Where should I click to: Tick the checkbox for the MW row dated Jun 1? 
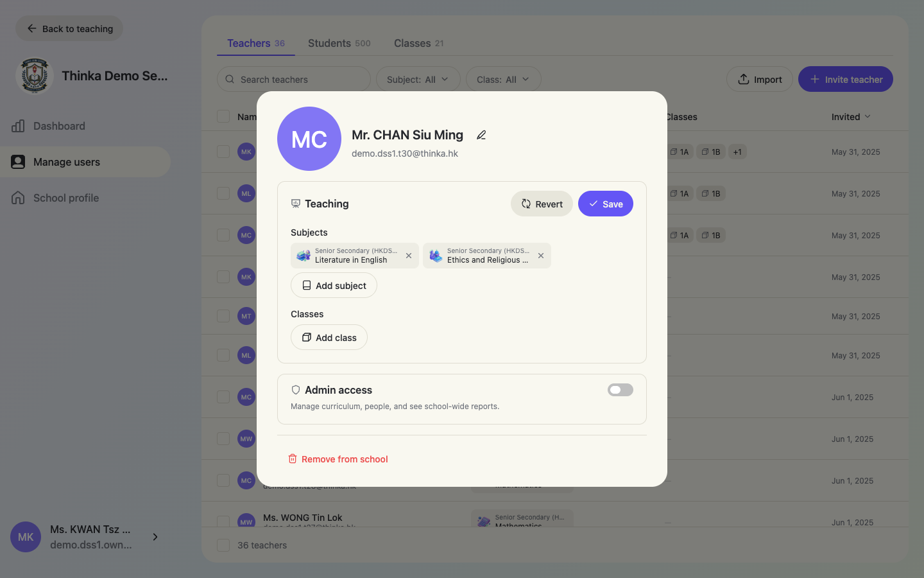click(x=223, y=439)
